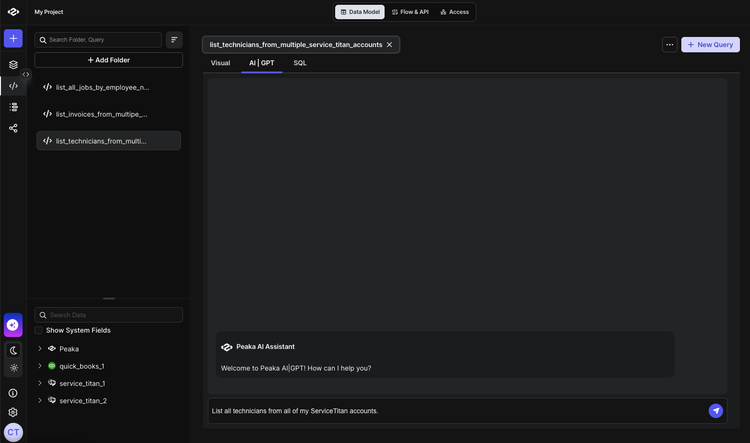Click the welcome message text
Viewport: 750px width, 443px height.
[296, 368]
